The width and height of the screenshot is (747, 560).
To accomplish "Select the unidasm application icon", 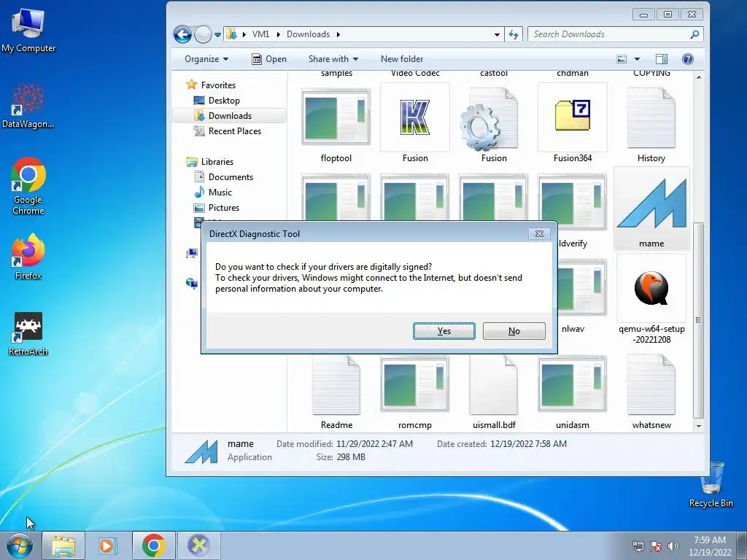I will tap(572, 384).
